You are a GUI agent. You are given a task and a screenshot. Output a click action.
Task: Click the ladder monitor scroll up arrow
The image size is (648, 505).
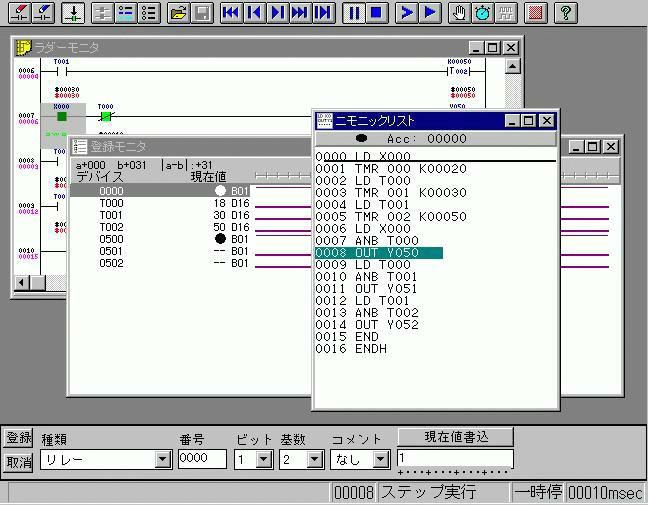pos(512,67)
